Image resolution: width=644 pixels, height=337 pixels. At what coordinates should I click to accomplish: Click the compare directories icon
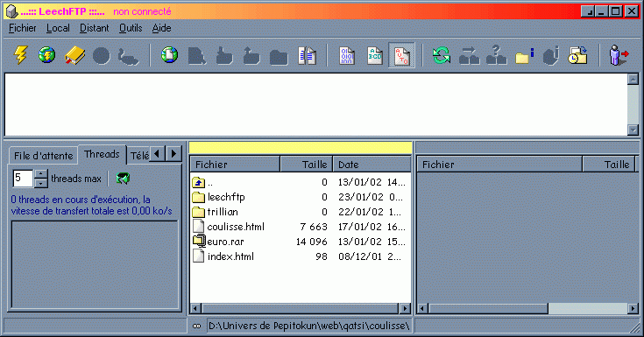(x=307, y=55)
